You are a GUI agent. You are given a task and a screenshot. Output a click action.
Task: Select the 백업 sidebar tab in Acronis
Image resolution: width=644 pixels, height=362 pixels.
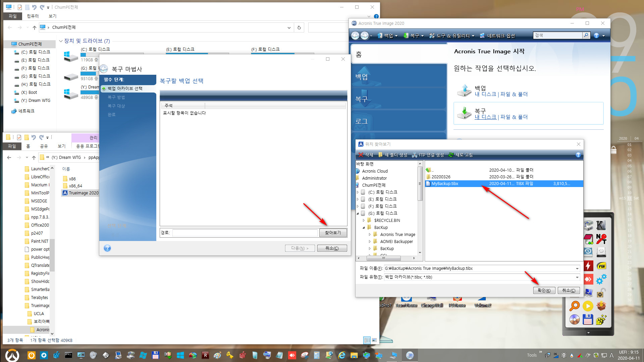[x=399, y=76]
